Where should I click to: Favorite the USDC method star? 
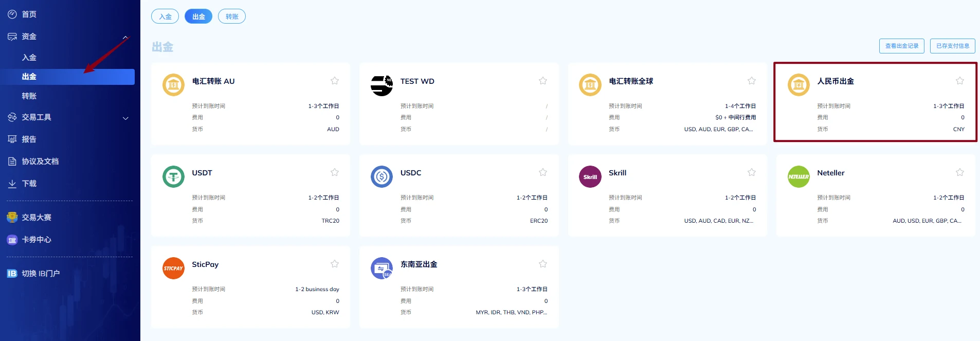point(543,172)
